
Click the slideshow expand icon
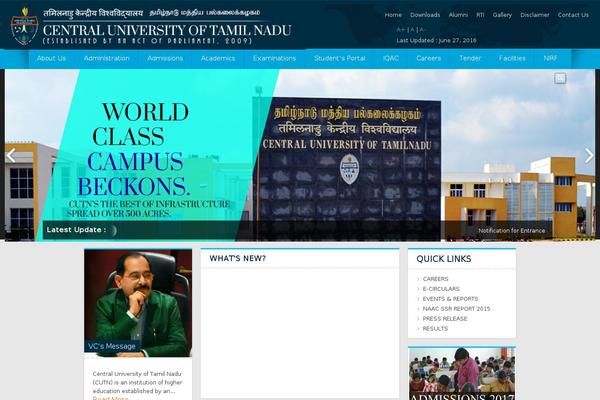[560, 78]
